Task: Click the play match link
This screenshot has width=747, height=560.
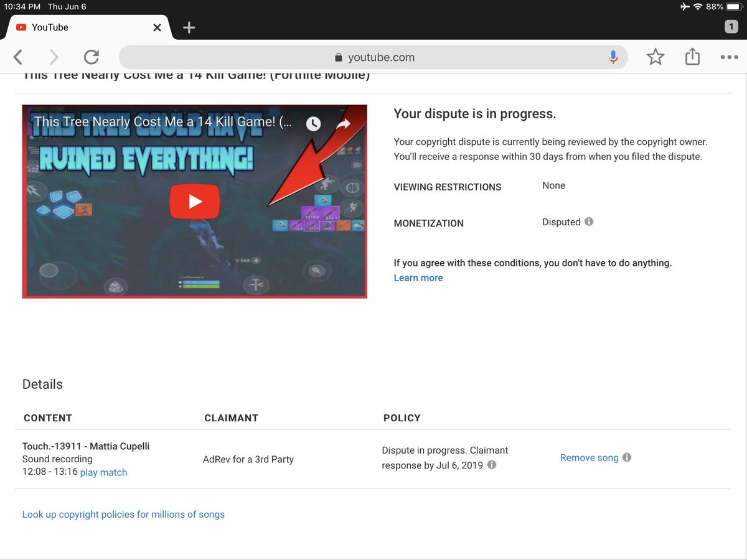Action: 103,472
